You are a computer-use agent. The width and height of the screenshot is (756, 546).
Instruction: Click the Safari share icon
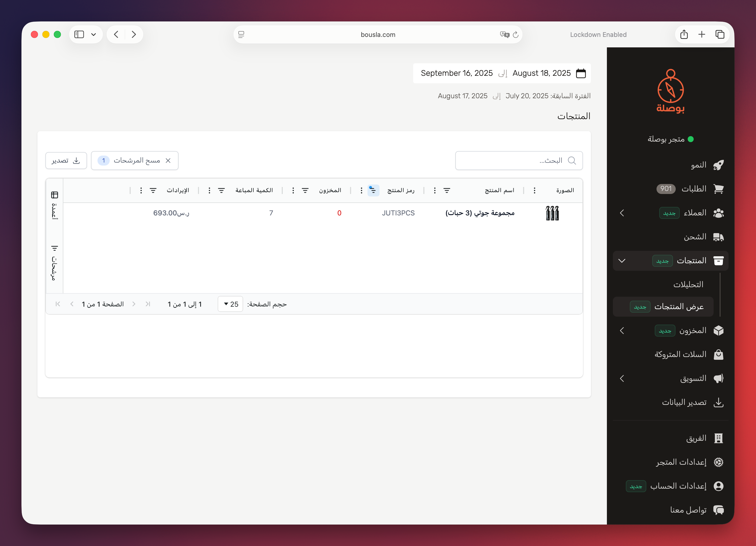[x=684, y=34]
